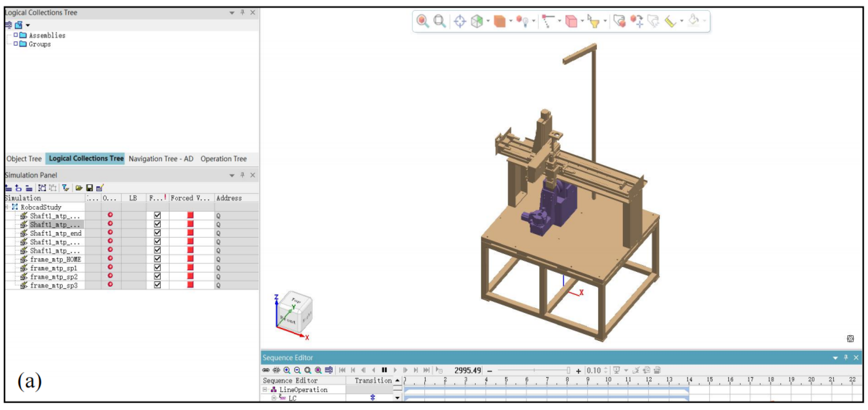Click the simulation speed slider handle

pos(568,370)
